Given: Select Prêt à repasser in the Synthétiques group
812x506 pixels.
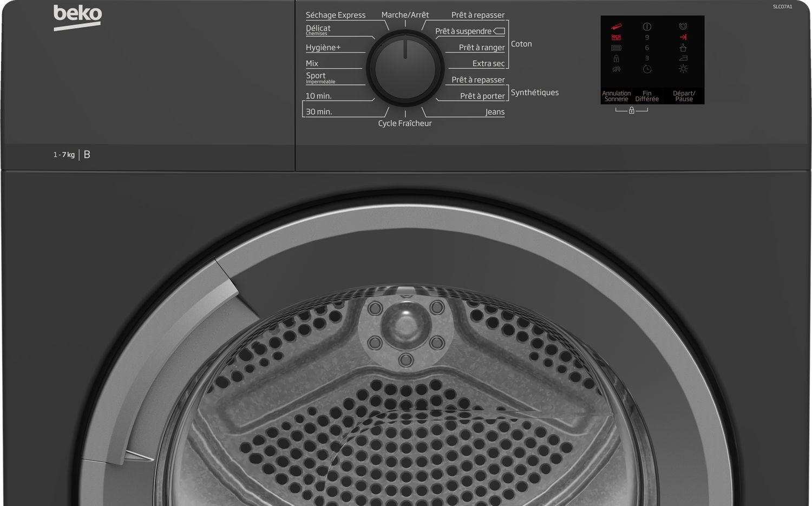Looking at the screenshot, I should [x=478, y=80].
